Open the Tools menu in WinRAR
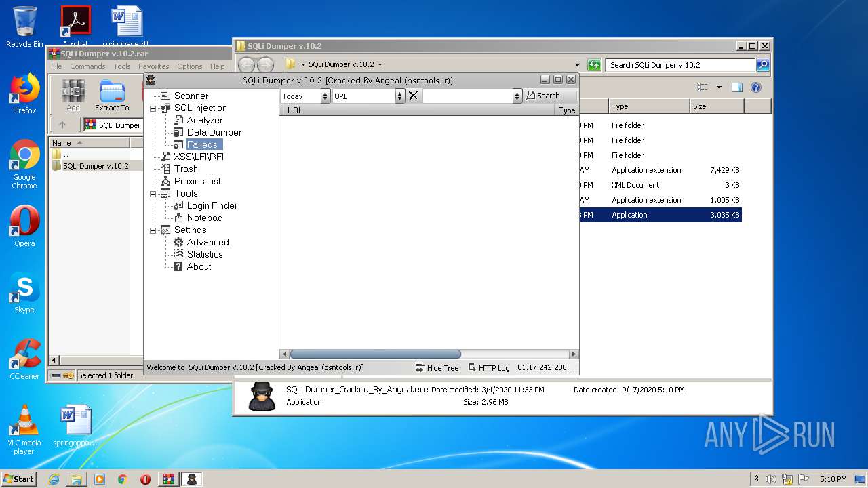 (122, 66)
